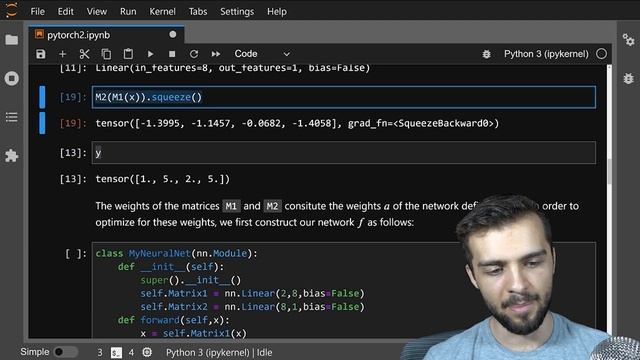Image resolution: width=640 pixels, height=360 pixels.
Task: Cut selected cell with the scissors icon
Action: pos(84,54)
